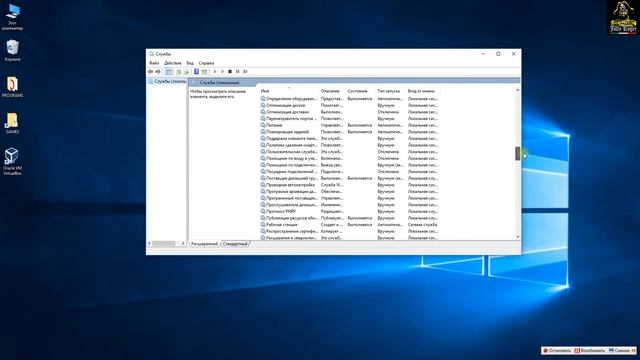Image resolution: width=640 pixels, height=360 pixels.
Task: Select the Распространение сертифи... service row
Action: click(349, 231)
